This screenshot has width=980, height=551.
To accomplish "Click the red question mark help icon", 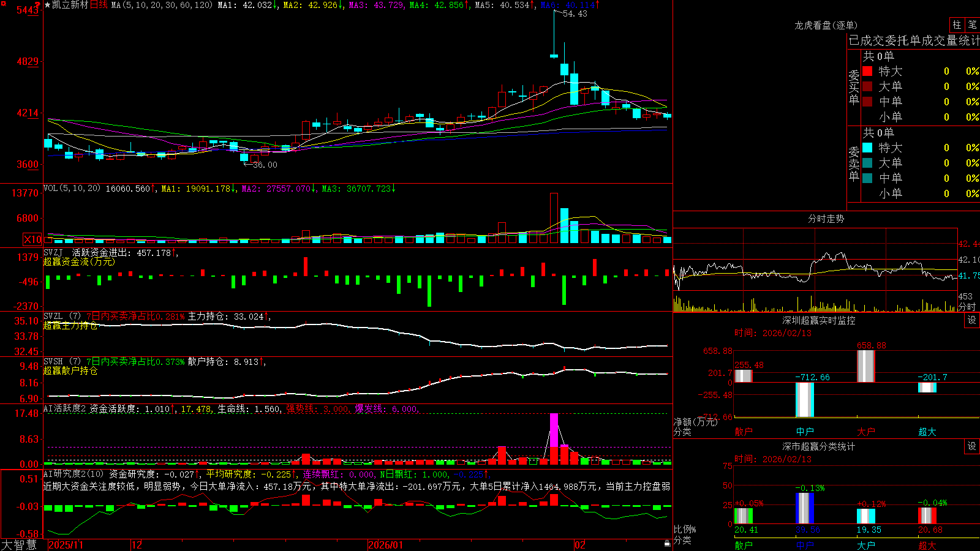I will coord(39,4).
